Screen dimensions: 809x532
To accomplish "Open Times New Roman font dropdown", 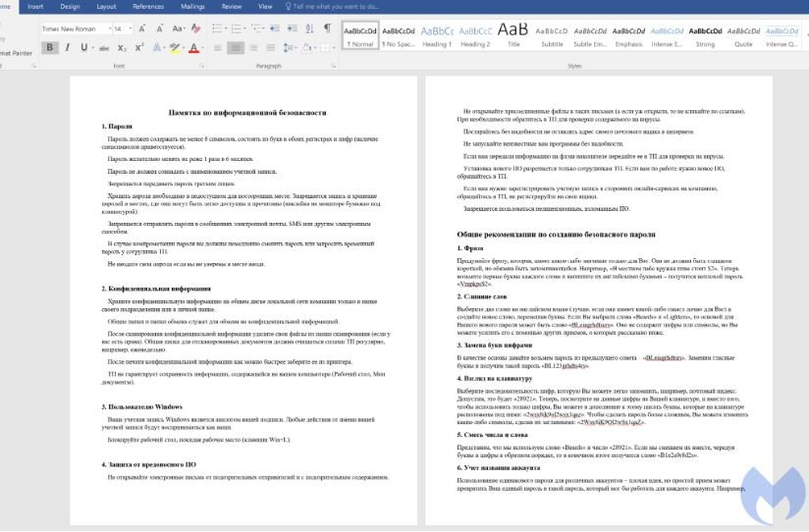I will pos(109,28).
